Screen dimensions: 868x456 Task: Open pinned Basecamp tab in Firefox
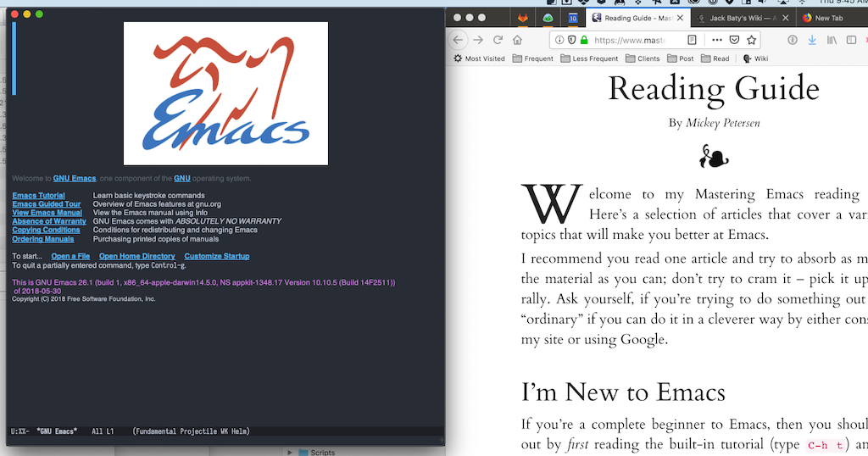(548, 18)
